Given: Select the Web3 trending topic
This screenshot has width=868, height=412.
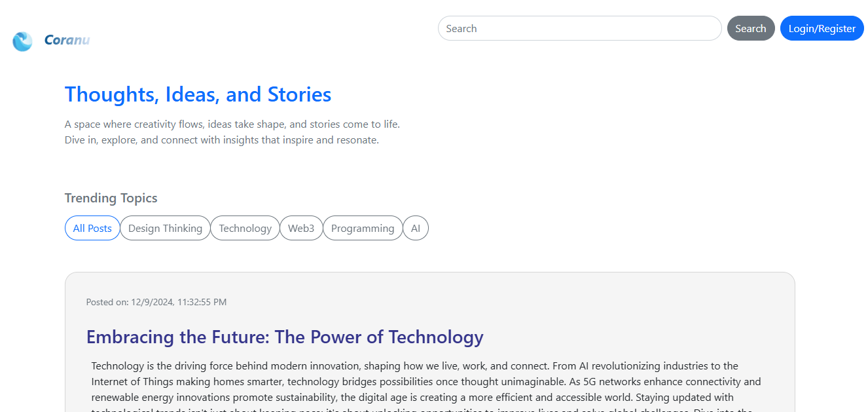Looking at the screenshot, I should click(x=301, y=228).
